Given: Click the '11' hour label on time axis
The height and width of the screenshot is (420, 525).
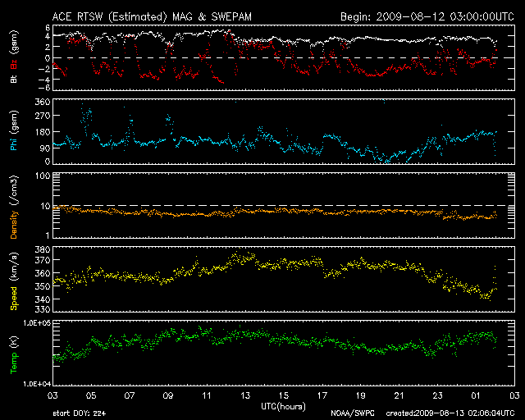Looking at the screenshot, I should click(207, 395).
